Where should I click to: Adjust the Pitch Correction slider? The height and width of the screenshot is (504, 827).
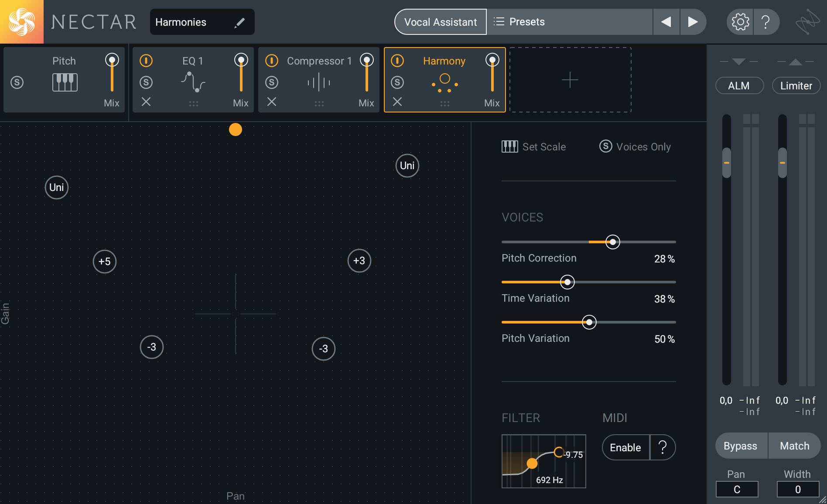[612, 242]
